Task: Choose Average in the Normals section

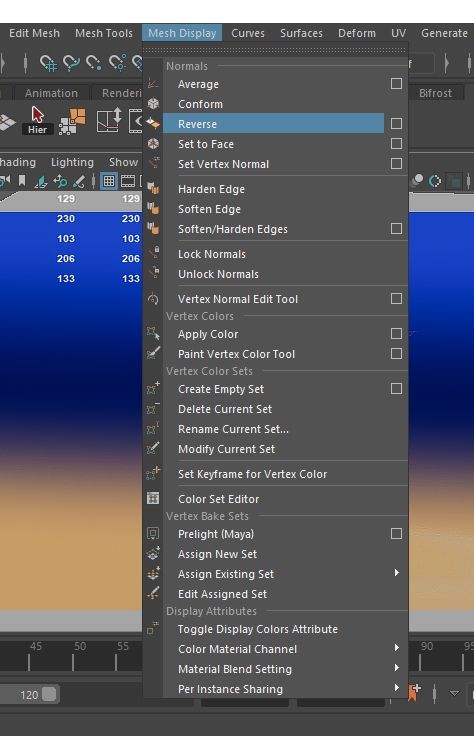Action: (x=198, y=84)
